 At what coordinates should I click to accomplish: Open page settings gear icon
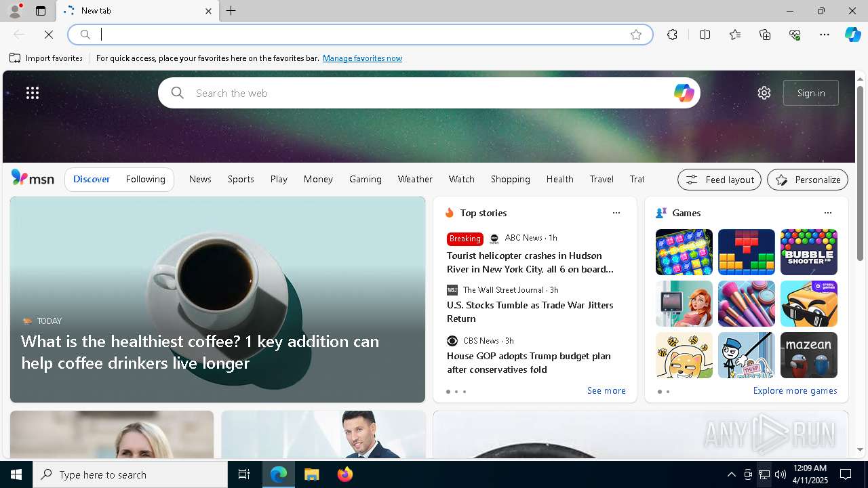click(764, 93)
